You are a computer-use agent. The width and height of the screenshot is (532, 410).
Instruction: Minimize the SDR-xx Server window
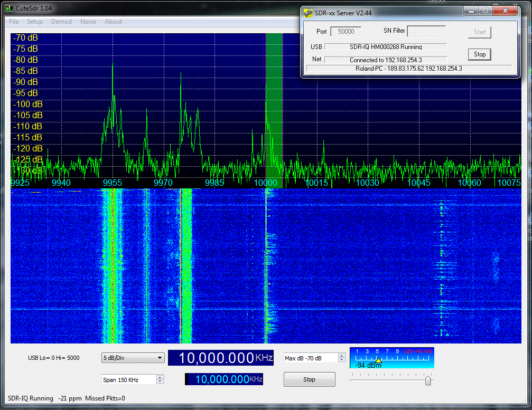(471, 11)
